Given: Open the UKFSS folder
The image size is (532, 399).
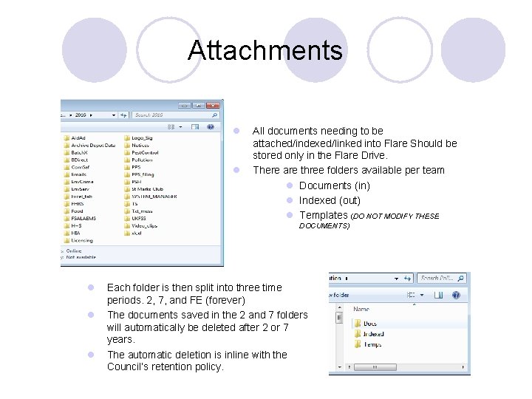Looking at the screenshot, I should tap(135, 218).
